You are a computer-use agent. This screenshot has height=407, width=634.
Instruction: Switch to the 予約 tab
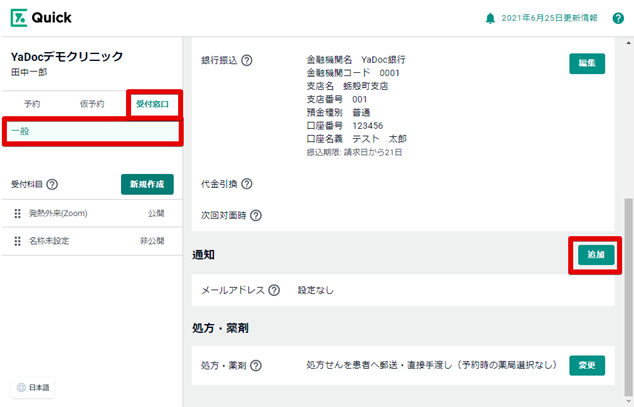pyautogui.click(x=32, y=103)
